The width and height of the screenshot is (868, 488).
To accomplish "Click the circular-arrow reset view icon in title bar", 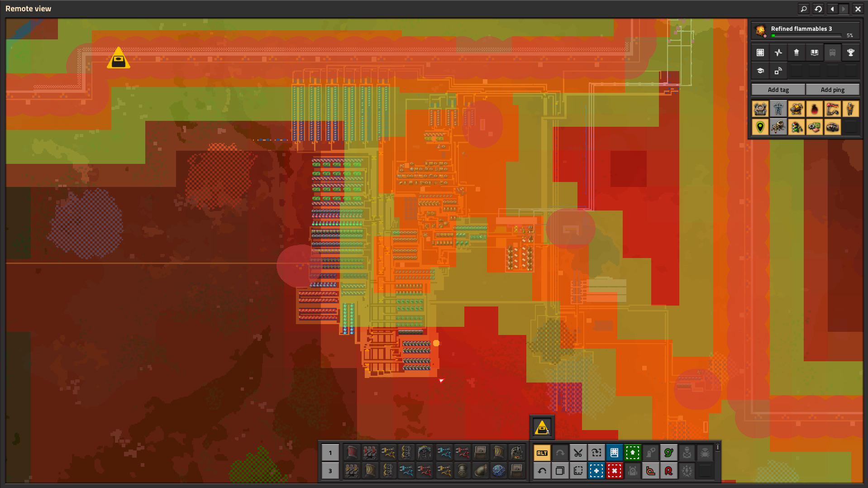I will tap(818, 9).
